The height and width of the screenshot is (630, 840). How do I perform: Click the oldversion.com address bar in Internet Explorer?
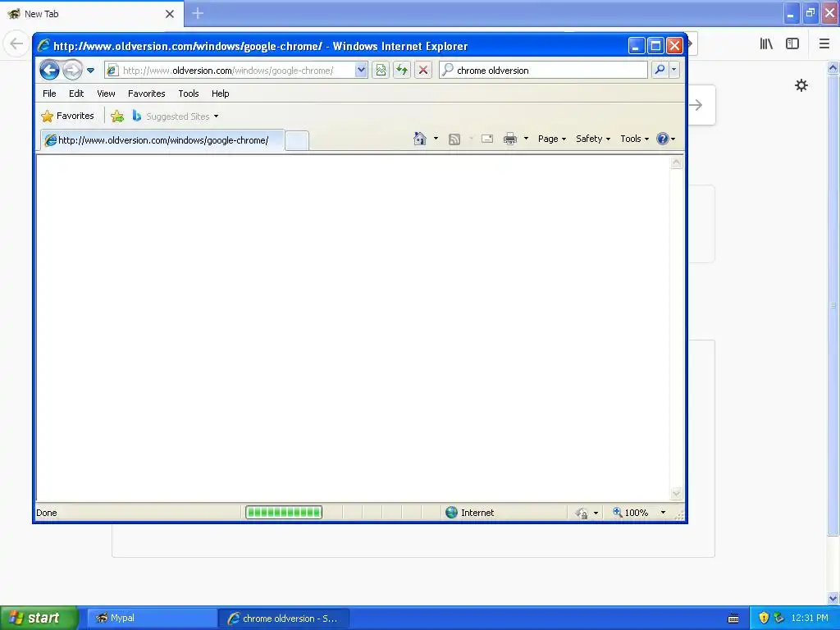tap(230, 71)
